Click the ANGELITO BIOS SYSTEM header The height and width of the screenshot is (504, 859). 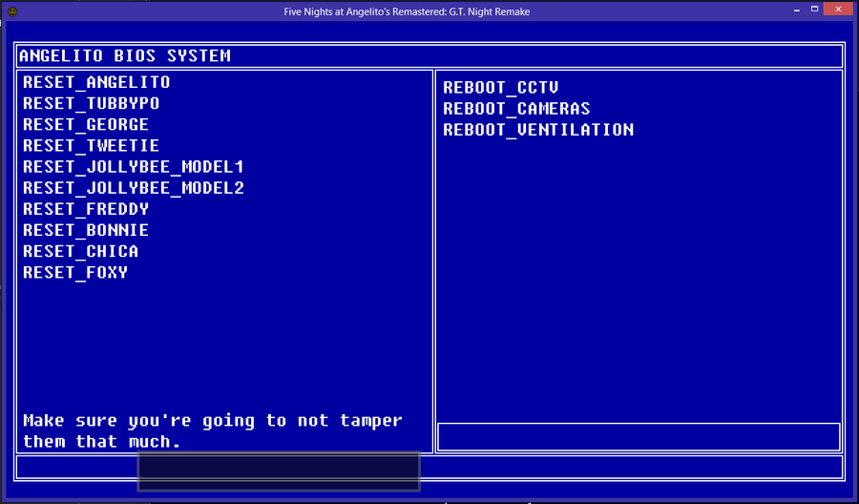125,56
